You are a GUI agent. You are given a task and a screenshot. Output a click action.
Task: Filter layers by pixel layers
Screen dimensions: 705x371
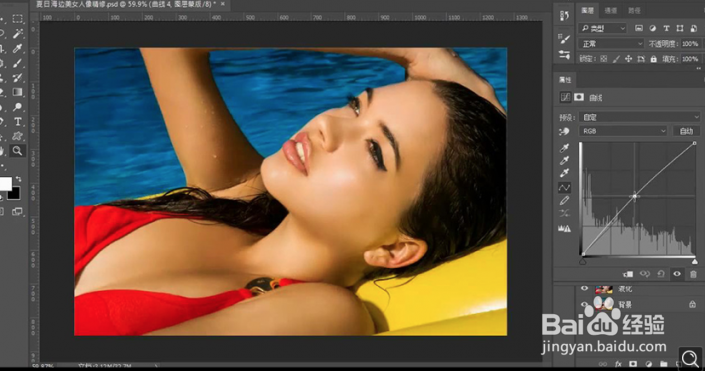pos(639,28)
